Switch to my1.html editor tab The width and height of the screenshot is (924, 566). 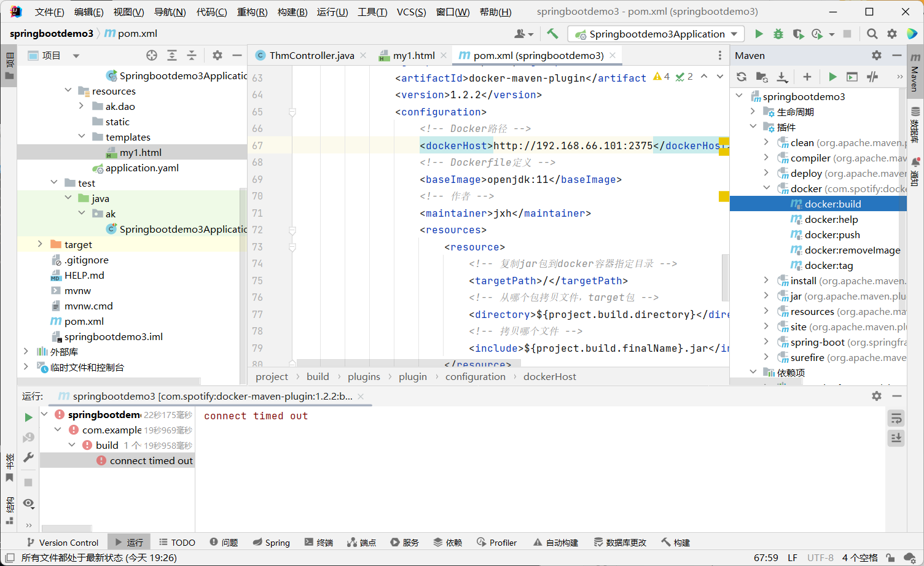point(413,55)
